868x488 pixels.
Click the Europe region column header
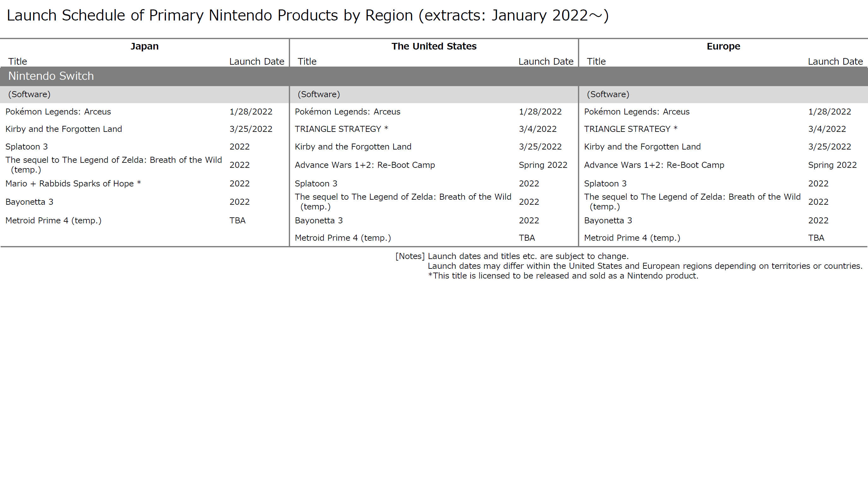point(723,46)
